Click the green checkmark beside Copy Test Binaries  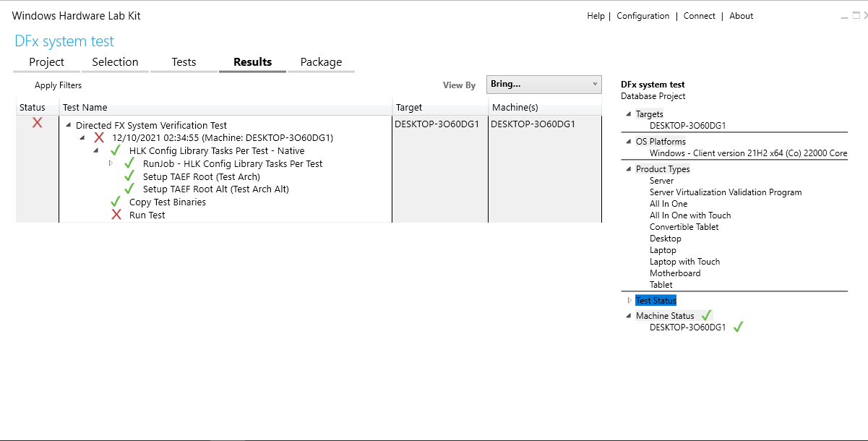click(116, 202)
